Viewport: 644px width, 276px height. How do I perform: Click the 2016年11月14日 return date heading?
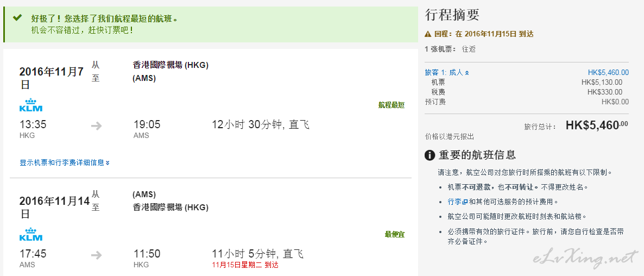[x=54, y=208]
